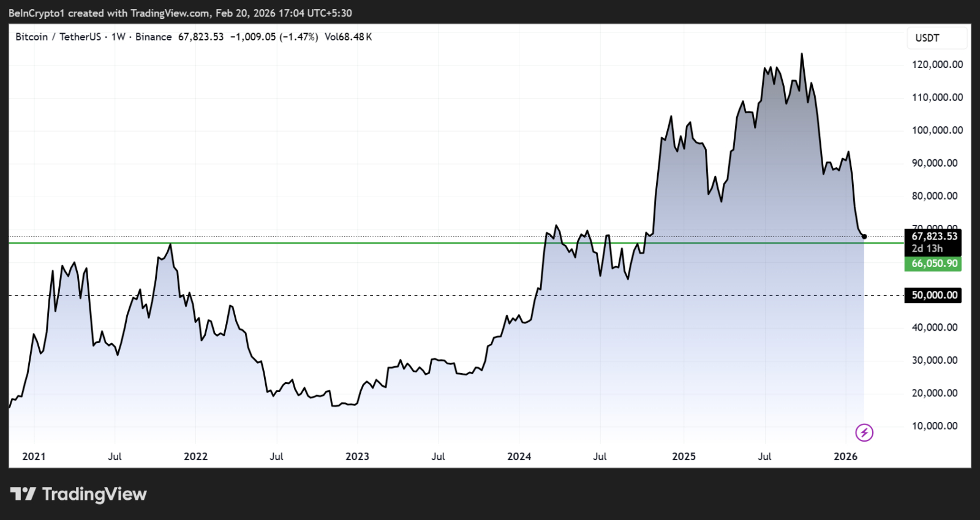Click the Binance exchange label
This screenshot has width=980, height=520.
coord(153,37)
